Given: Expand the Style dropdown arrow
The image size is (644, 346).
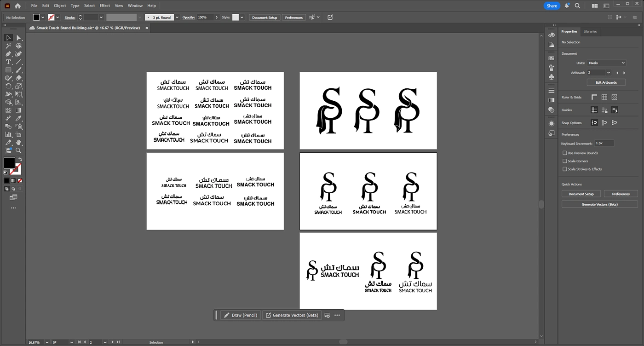Looking at the screenshot, I should 242,17.
